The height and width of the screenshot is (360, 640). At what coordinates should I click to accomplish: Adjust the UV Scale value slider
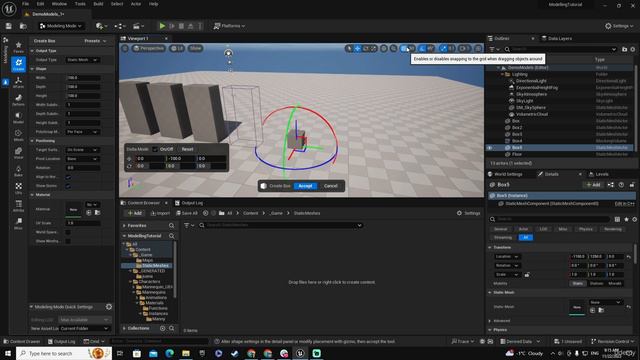click(83, 223)
